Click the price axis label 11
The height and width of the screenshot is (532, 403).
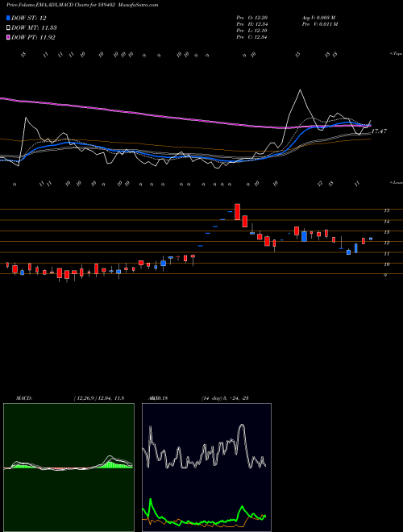coord(386,253)
